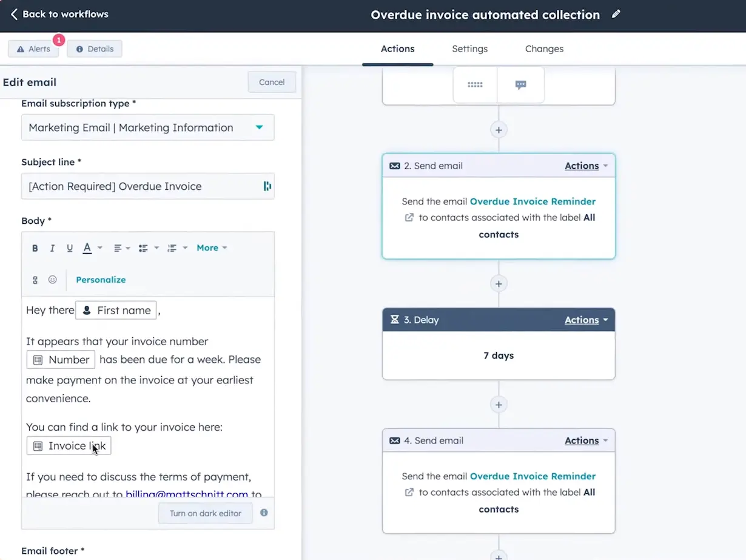Apply italic formatting in the editor
The height and width of the screenshot is (560, 746).
point(52,248)
